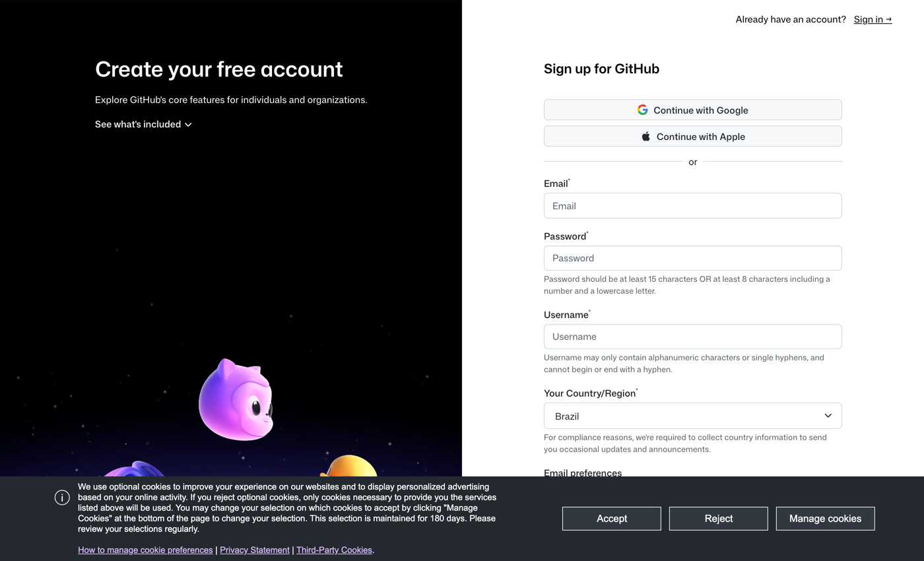Open the Sign in link

873,19
